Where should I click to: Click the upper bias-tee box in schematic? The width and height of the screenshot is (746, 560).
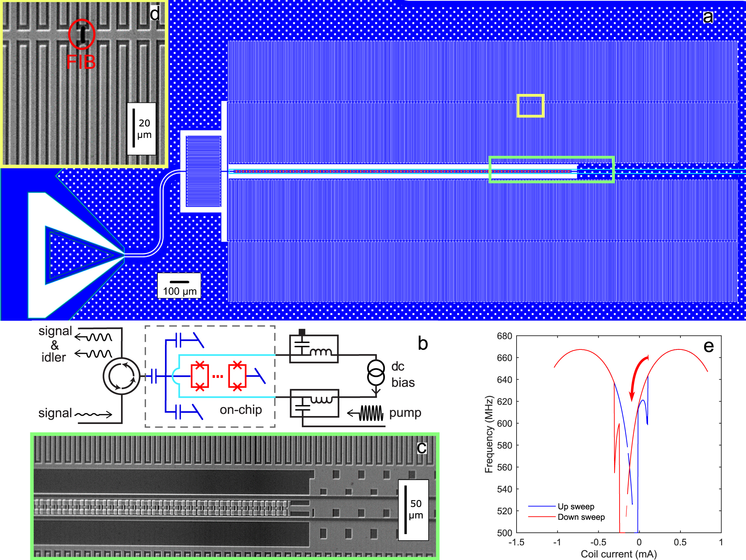coord(314,348)
